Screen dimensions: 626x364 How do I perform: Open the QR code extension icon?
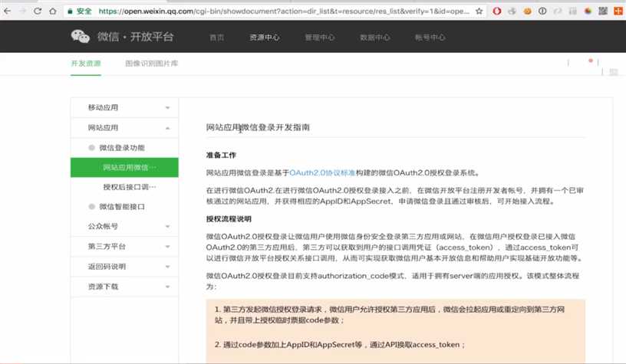(x=603, y=11)
